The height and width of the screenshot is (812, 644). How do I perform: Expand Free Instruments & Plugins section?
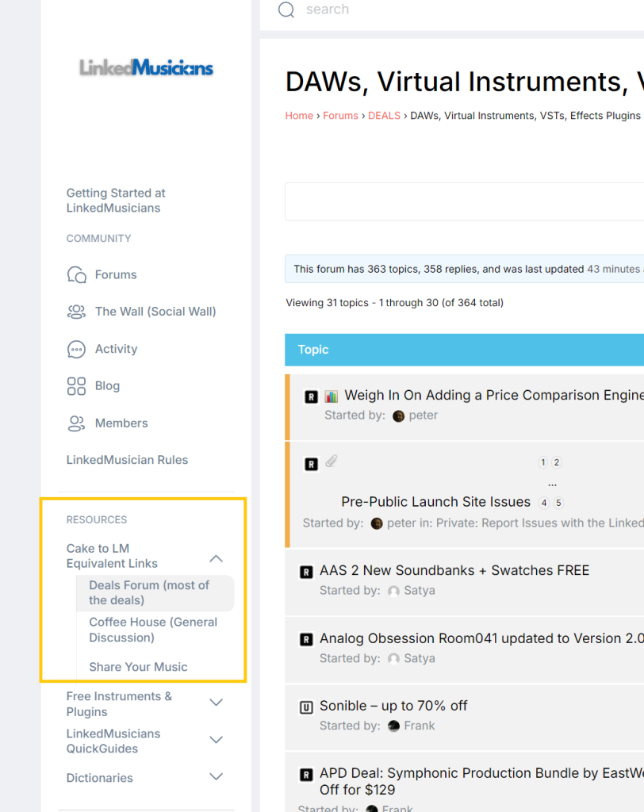pyautogui.click(x=216, y=703)
